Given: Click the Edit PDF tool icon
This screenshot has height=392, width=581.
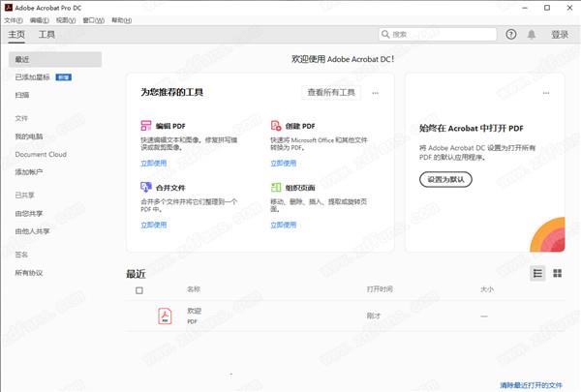Looking at the screenshot, I should click(x=146, y=126).
